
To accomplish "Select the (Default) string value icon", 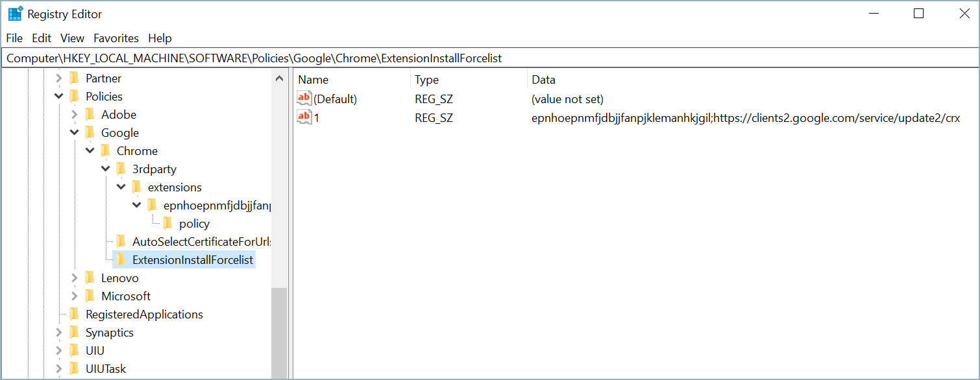I will click(304, 99).
